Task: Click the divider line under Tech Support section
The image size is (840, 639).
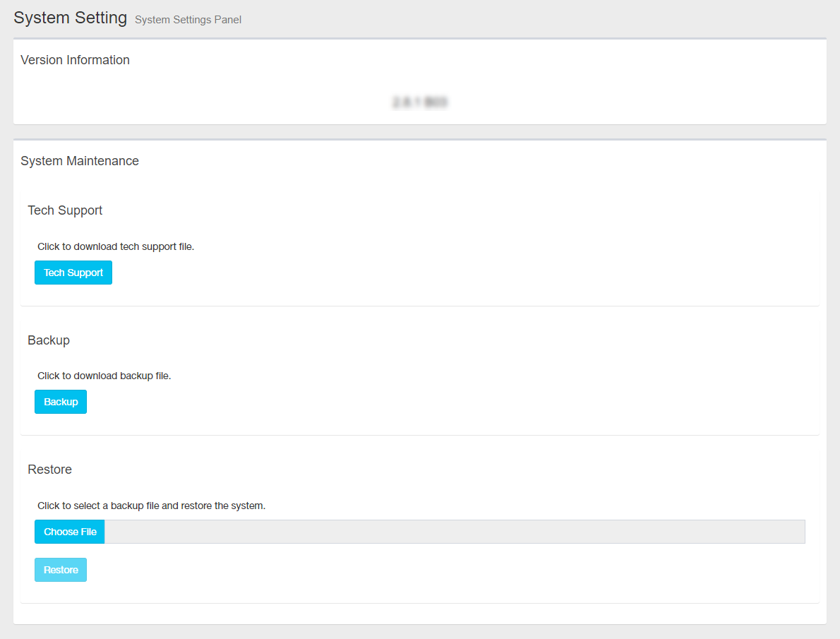Action: pyautogui.click(x=419, y=306)
